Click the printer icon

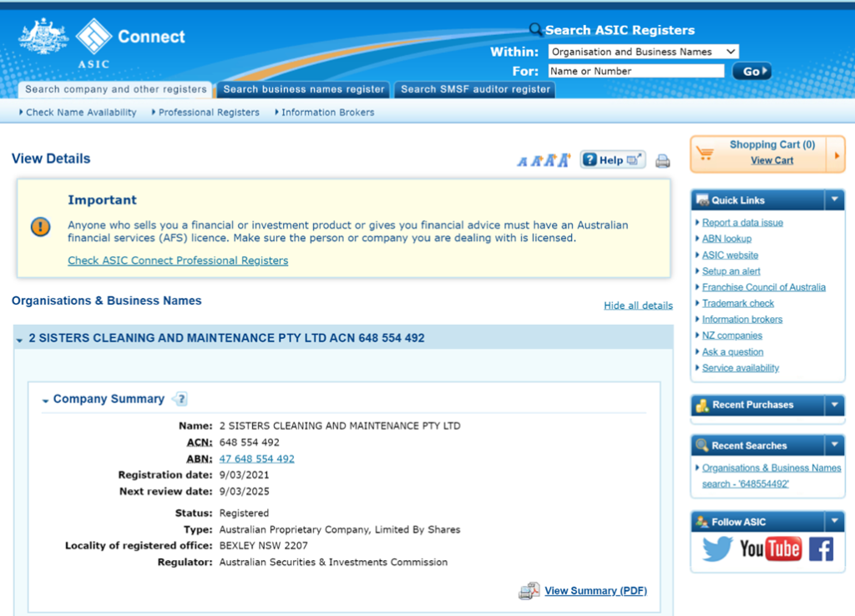click(x=662, y=160)
